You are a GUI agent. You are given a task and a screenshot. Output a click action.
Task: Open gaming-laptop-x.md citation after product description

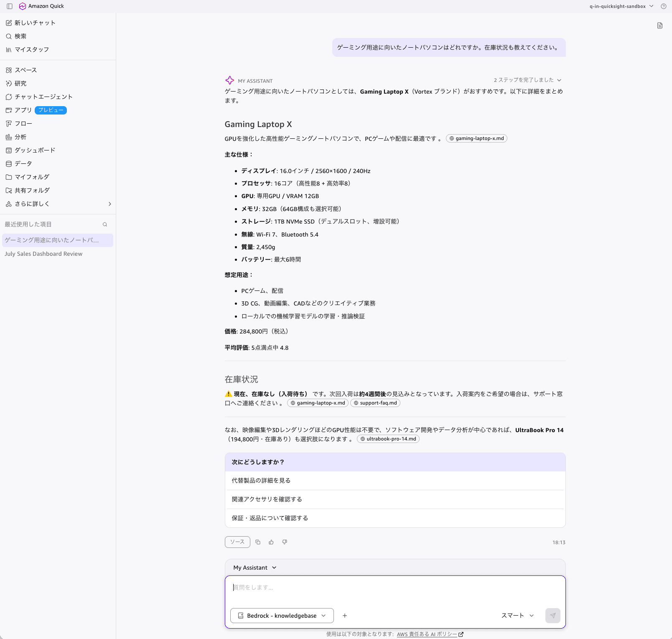coord(476,138)
